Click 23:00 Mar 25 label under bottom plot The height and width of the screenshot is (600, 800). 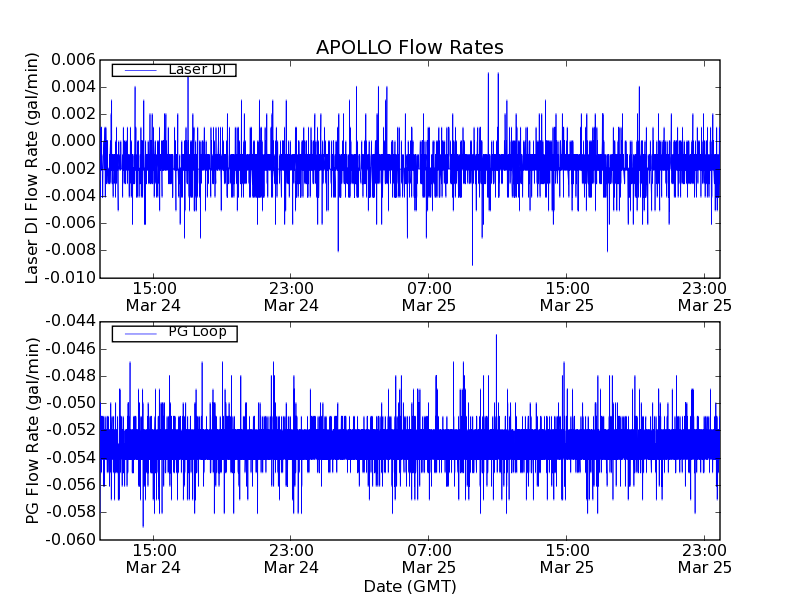[x=704, y=558]
